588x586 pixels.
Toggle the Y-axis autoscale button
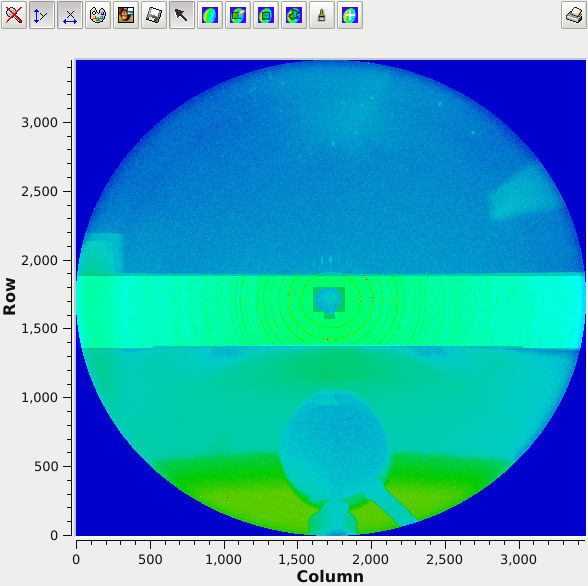point(42,15)
